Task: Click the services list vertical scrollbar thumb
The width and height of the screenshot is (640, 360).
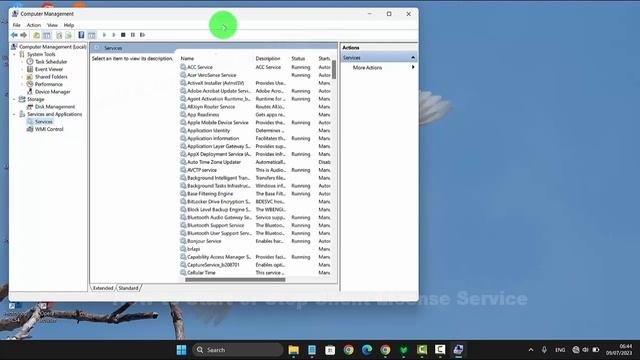Action: pos(334,70)
